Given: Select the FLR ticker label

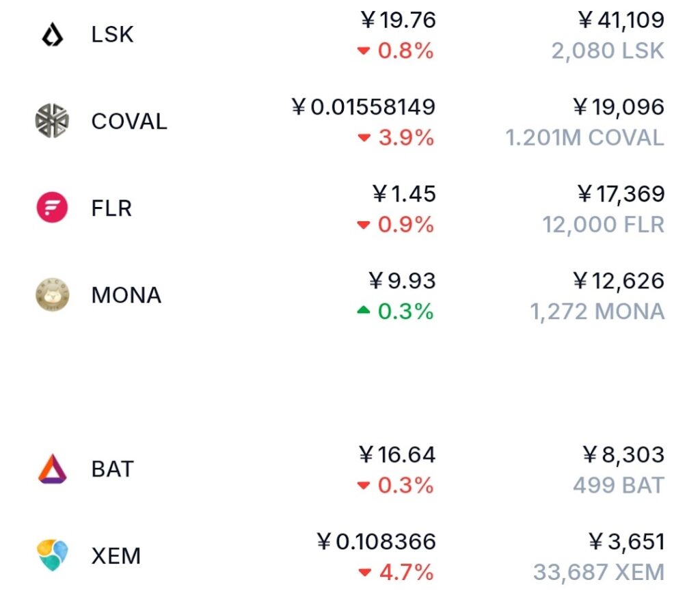Looking at the screenshot, I should pos(111,208).
